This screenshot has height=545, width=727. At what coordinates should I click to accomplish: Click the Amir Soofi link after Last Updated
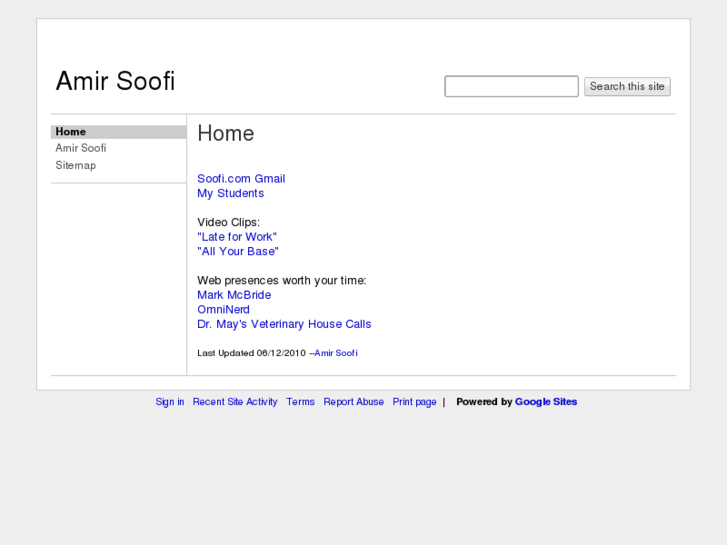[336, 353]
